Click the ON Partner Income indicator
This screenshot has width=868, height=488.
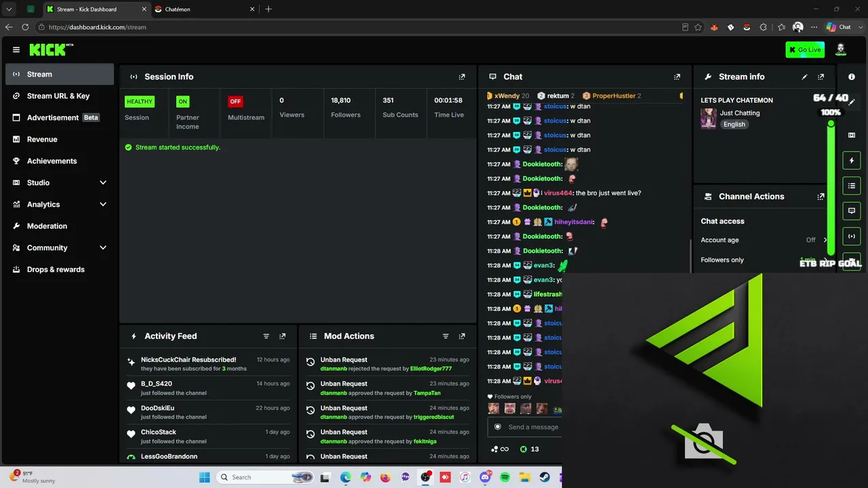click(x=182, y=102)
